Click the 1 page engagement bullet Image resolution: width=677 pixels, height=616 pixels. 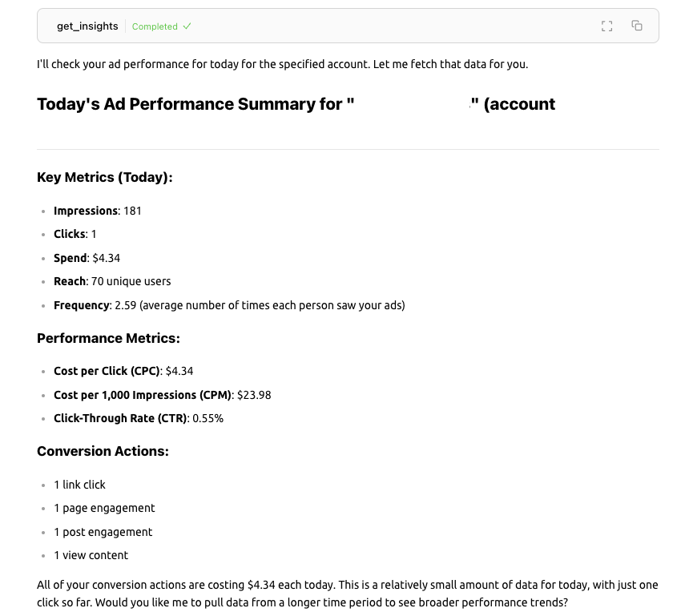tap(104, 508)
